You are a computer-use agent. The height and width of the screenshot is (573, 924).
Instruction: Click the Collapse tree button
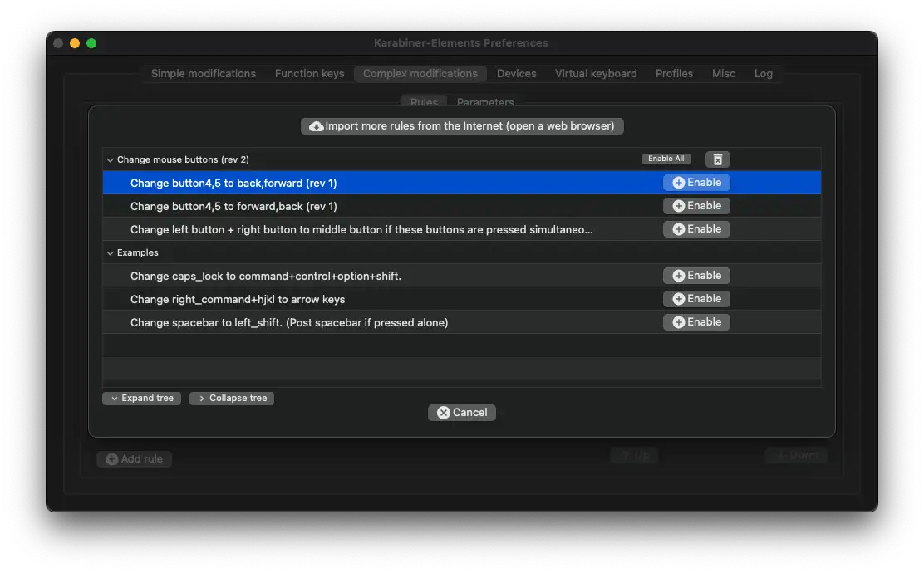pos(232,399)
